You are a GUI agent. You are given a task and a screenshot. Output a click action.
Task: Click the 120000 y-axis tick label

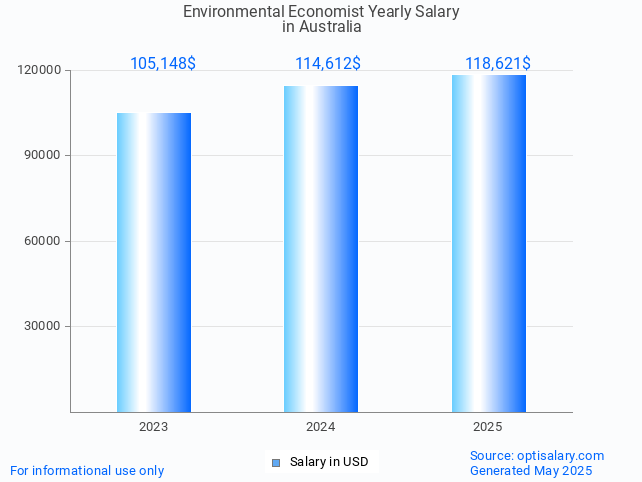click(x=40, y=71)
